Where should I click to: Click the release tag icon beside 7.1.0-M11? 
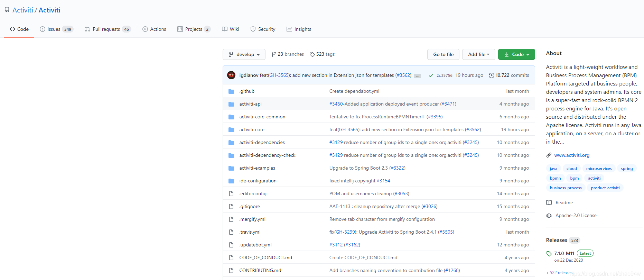pyautogui.click(x=549, y=254)
